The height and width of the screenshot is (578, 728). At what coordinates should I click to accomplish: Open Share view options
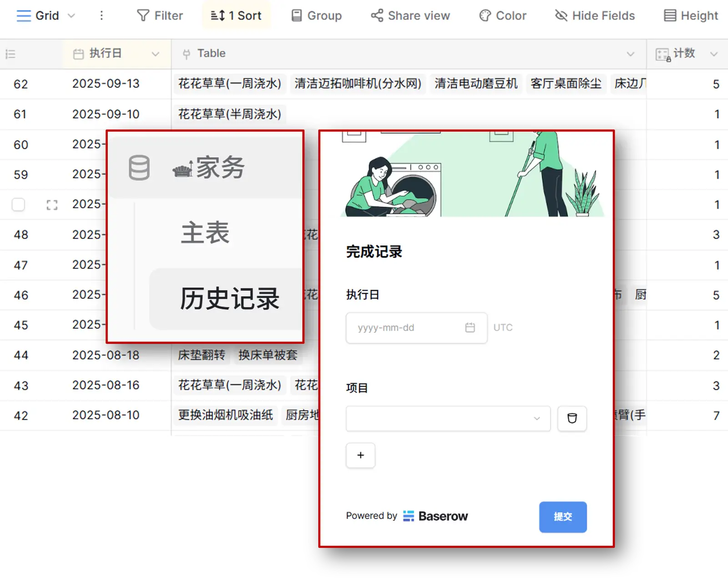tap(409, 15)
